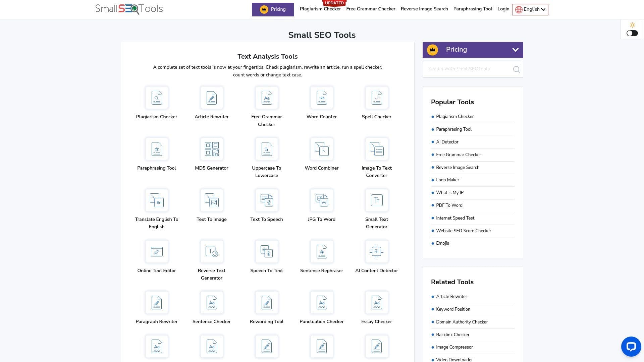Open Domain Authority Checker link
The width and height of the screenshot is (644, 362).
pyautogui.click(x=462, y=322)
